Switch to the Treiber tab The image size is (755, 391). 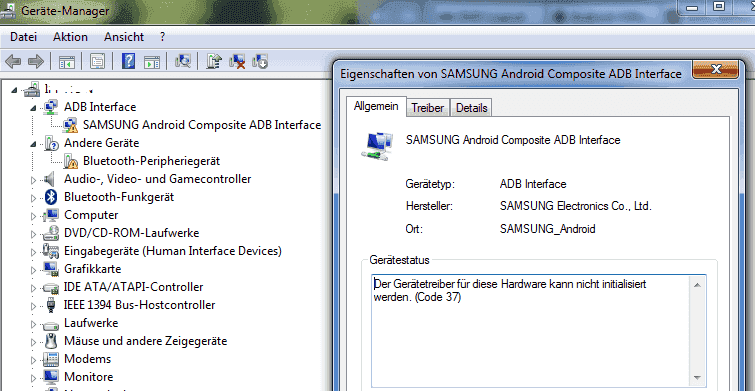click(428, 108)
